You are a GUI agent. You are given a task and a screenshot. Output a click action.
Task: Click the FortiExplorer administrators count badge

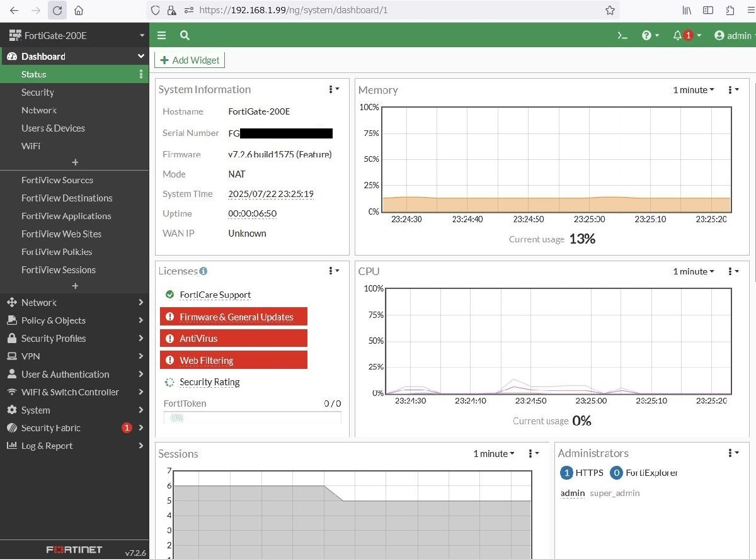pyautogui.click(x=616, y=473)
